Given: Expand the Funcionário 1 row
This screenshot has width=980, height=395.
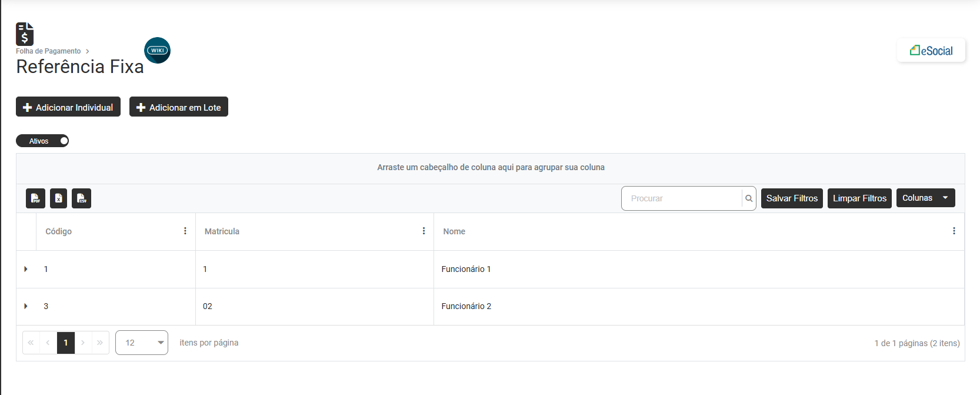Looking at the screenshot, I should [26, 269].
